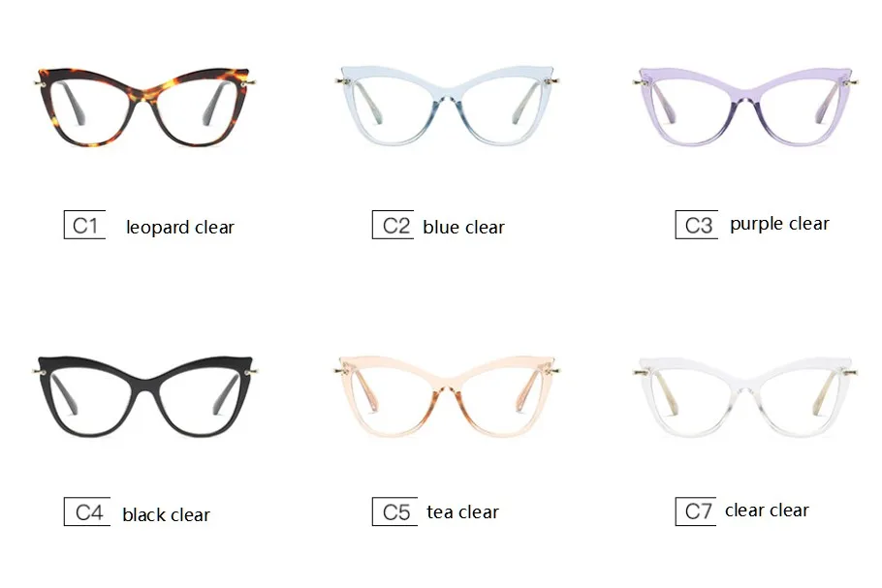
Task: Click the "black clear" text
Action: (x=166, y=514)
